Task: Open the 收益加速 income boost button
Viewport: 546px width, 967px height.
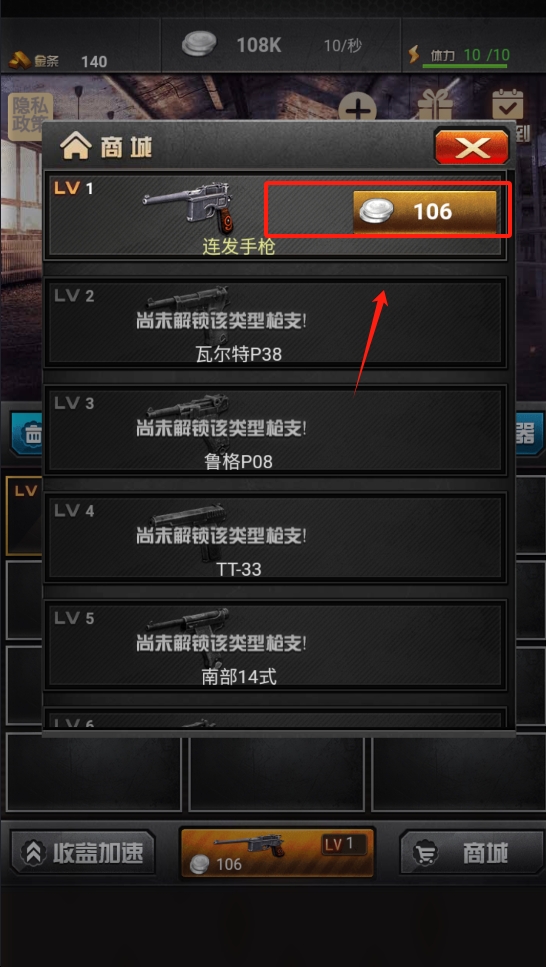Action: click(x=83, y=852)
